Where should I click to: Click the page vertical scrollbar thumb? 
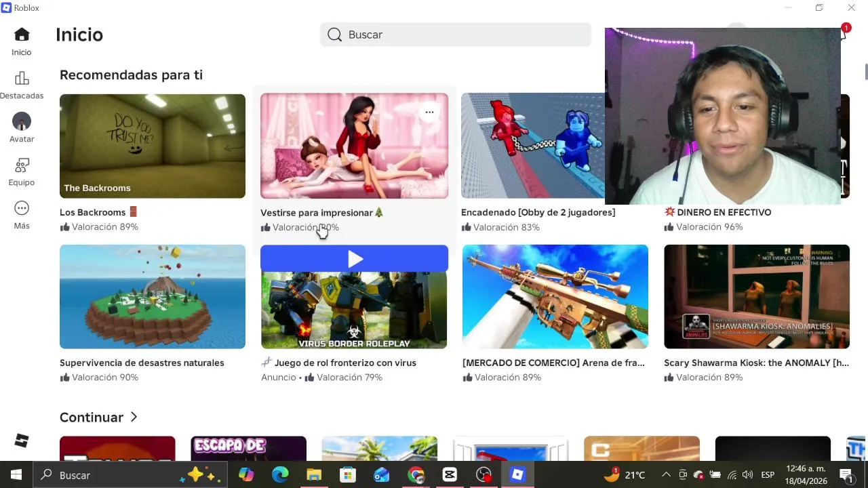pos(866,72)
